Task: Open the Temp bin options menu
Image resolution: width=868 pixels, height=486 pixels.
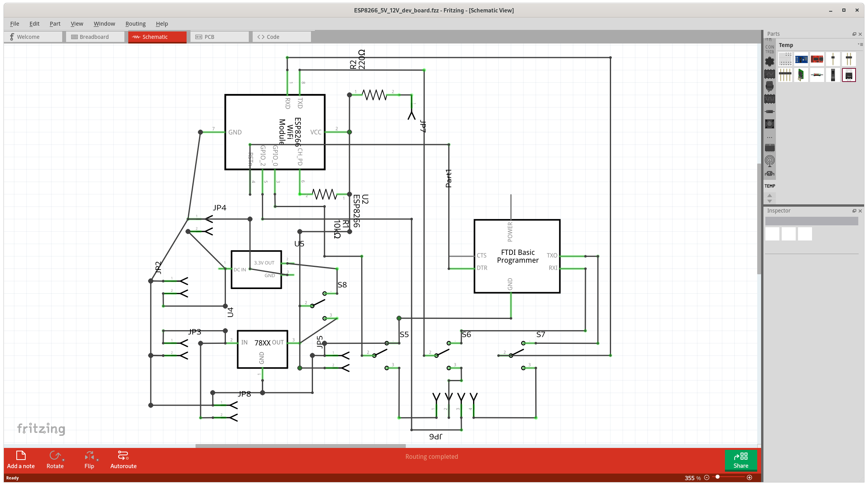Action: [861, 45]
